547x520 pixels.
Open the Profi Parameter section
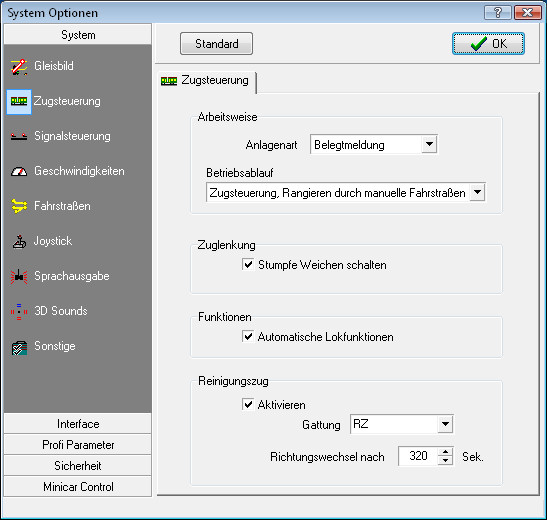click(78, 445)
